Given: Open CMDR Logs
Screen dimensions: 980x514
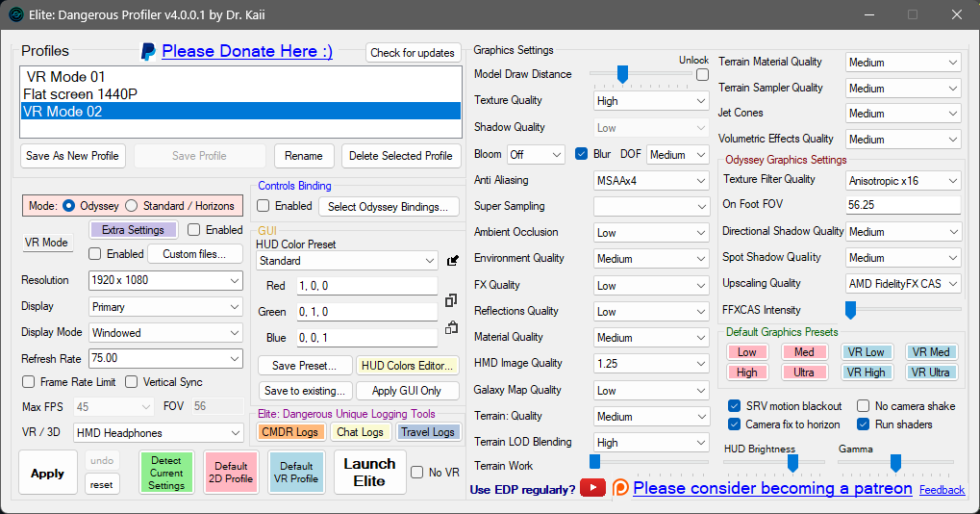Looking at the screenshot, I should pos(290,432).
